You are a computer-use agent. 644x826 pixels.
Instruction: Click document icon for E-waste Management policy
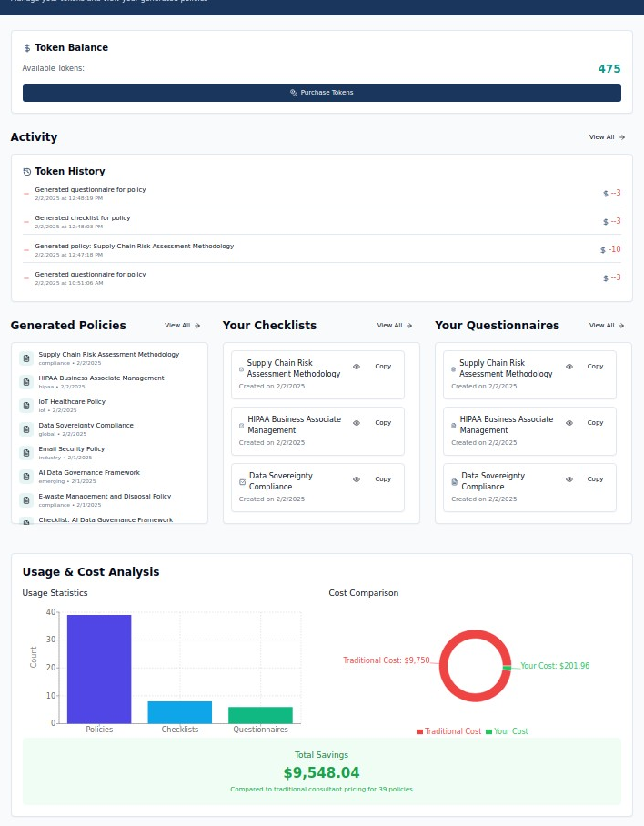tap(26, 500)
